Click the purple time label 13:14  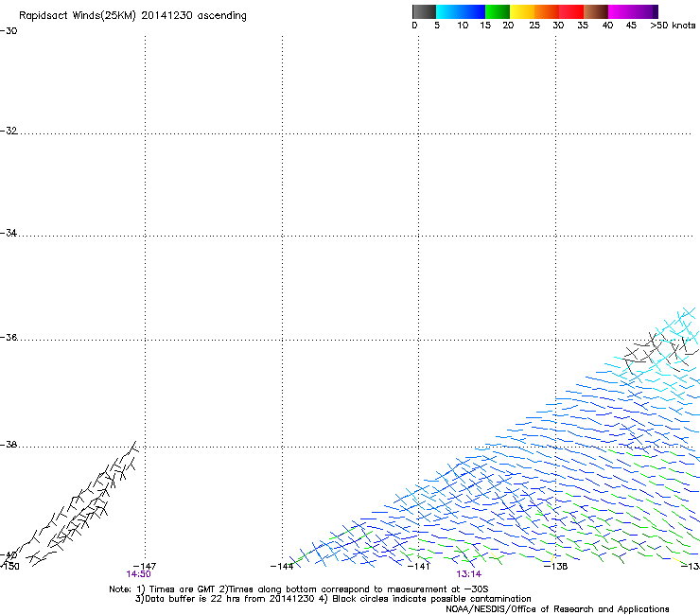click(469, 574)
